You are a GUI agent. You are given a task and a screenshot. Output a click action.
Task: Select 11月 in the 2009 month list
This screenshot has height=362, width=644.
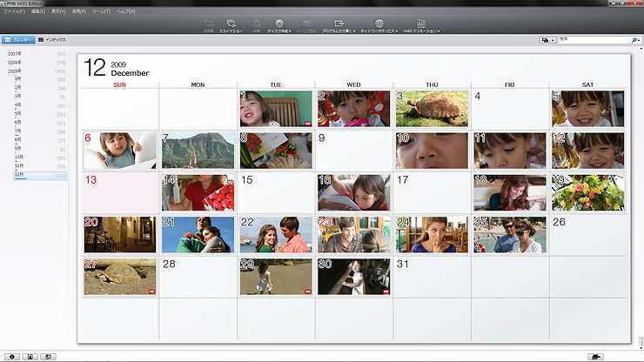tap(18, 165)
